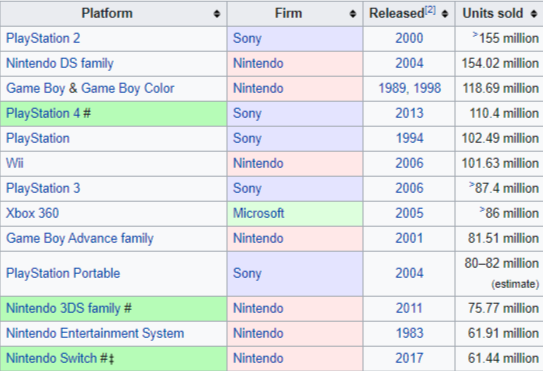Select the '101.63 million' units cell
This screenshot has height=371, width=543.
pyautogui.click(x=500, y=163)
